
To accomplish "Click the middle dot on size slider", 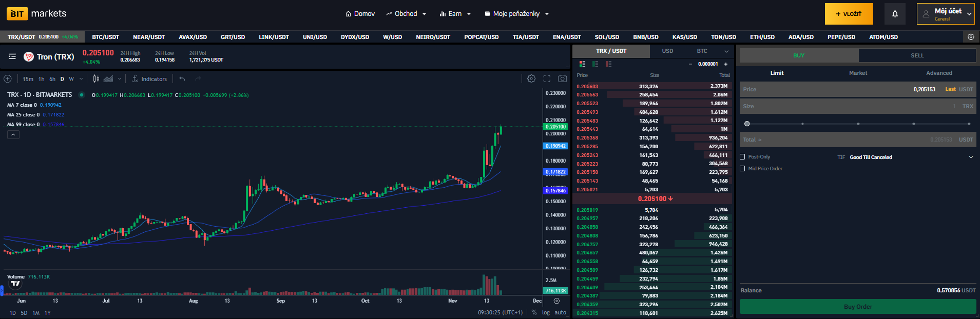I will click(x=858, y=124).
